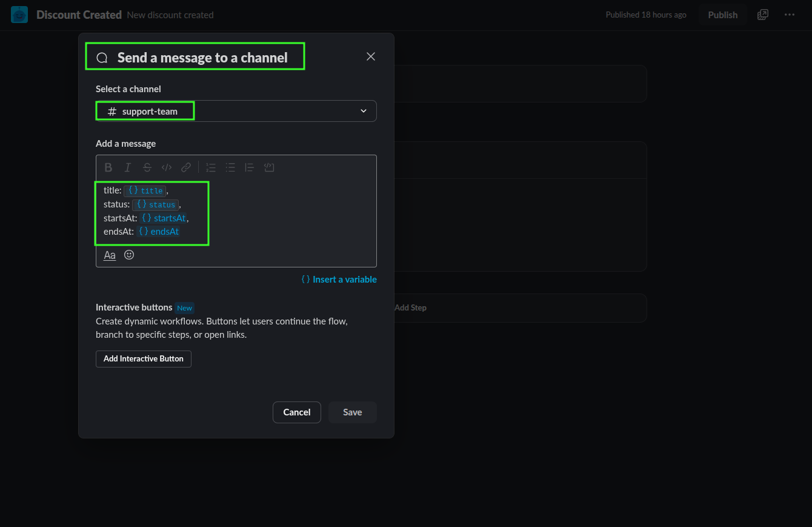Close the Send a message dialog

point(371,56)
